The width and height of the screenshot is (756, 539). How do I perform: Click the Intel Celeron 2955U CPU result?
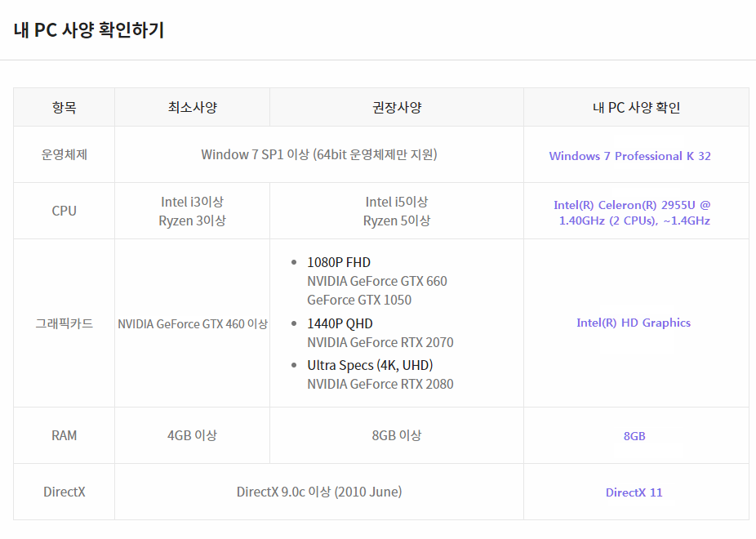(x=633, y=212)
